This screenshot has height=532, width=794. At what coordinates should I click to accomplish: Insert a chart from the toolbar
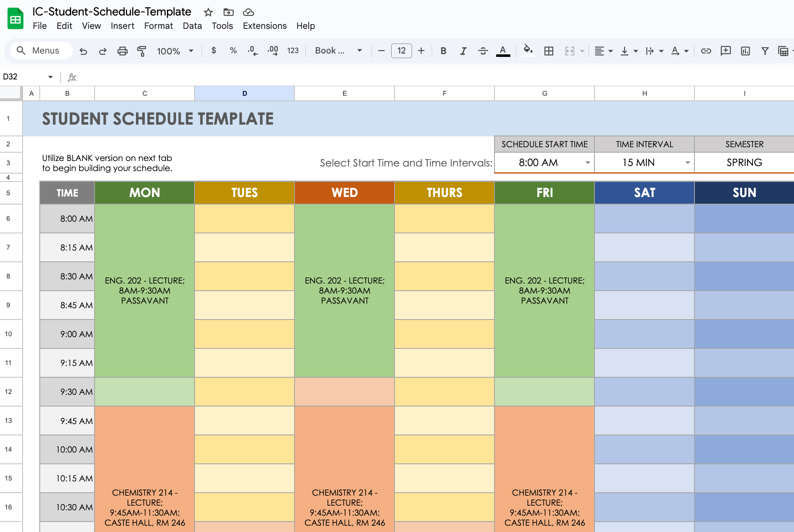(745, 51)
